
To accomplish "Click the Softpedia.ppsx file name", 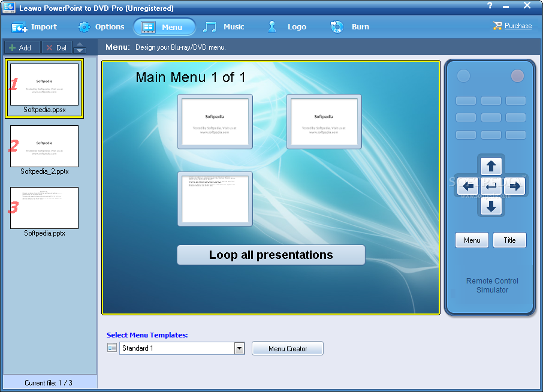I will (x=44, y=110).
